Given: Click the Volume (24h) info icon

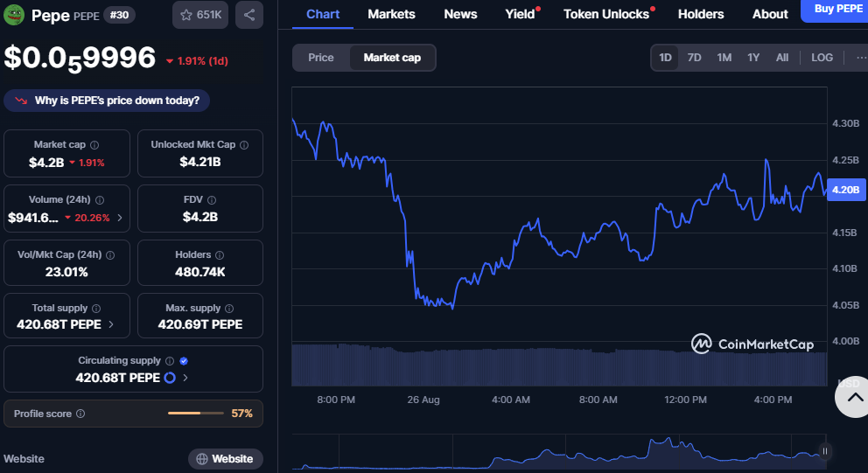Looking at the screenshot, I should 100,200.
